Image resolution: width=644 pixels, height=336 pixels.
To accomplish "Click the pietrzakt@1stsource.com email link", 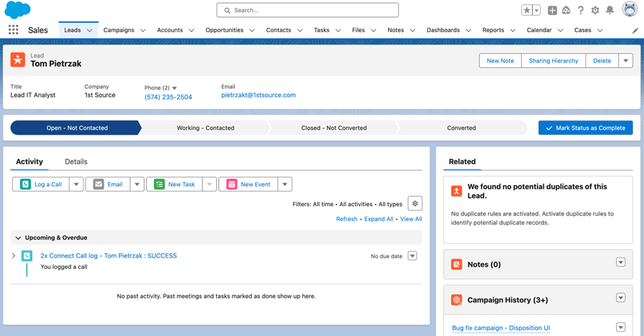I will click(x=258, y=95).
